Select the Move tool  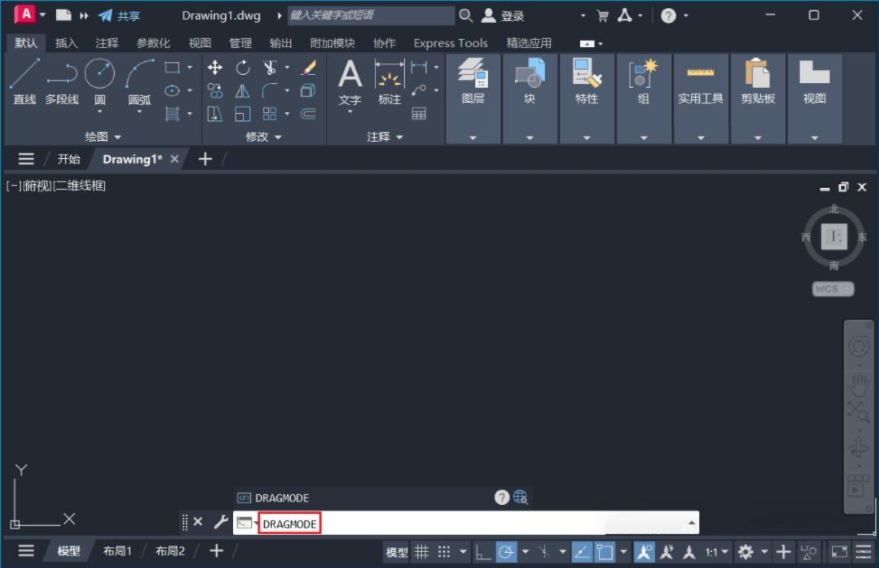pos(215,68)
